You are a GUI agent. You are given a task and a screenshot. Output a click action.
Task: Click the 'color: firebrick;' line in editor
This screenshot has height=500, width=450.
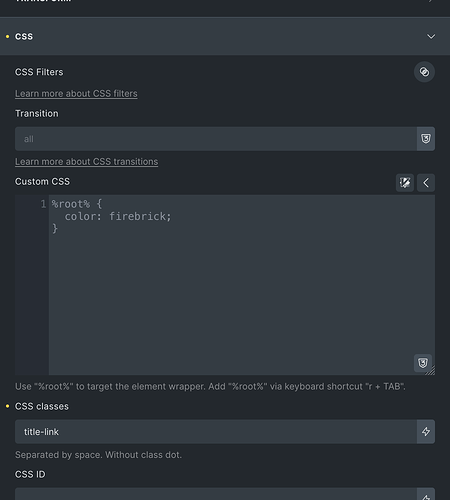point(118,217)
